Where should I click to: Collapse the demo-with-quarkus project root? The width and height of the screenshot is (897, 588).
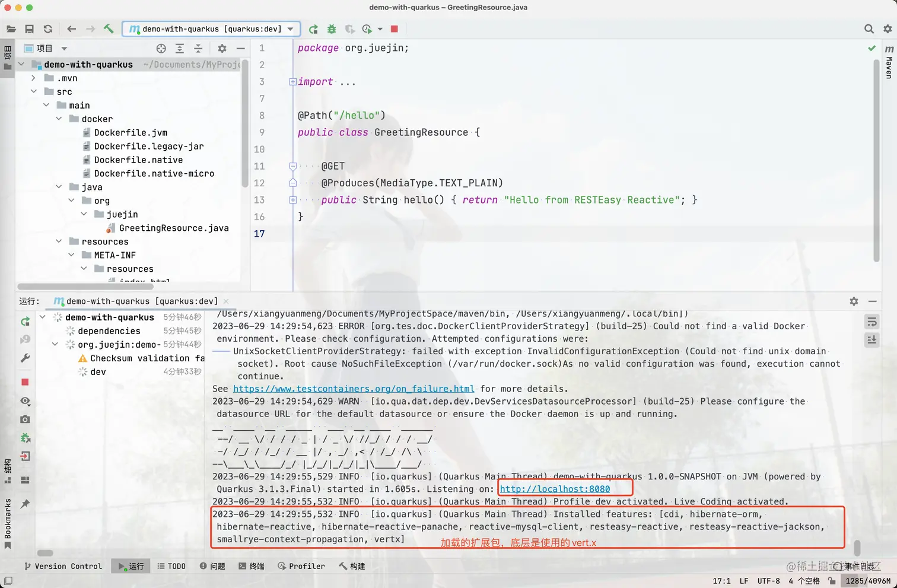pos(22,64)
